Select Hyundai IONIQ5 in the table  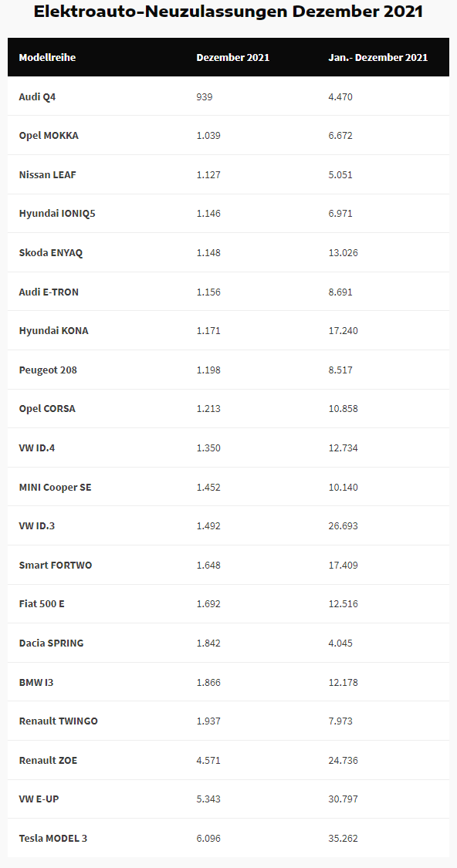(x=57, y=214)
